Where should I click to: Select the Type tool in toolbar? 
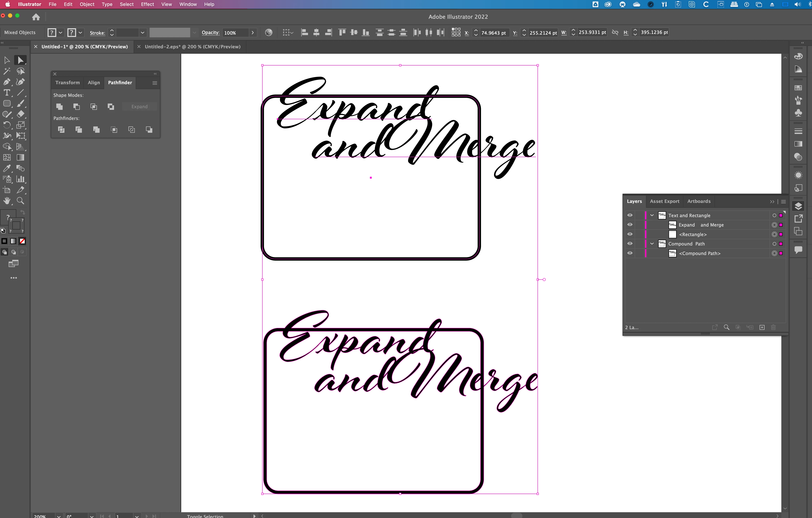pyautogui.click(x=6, y=93)
